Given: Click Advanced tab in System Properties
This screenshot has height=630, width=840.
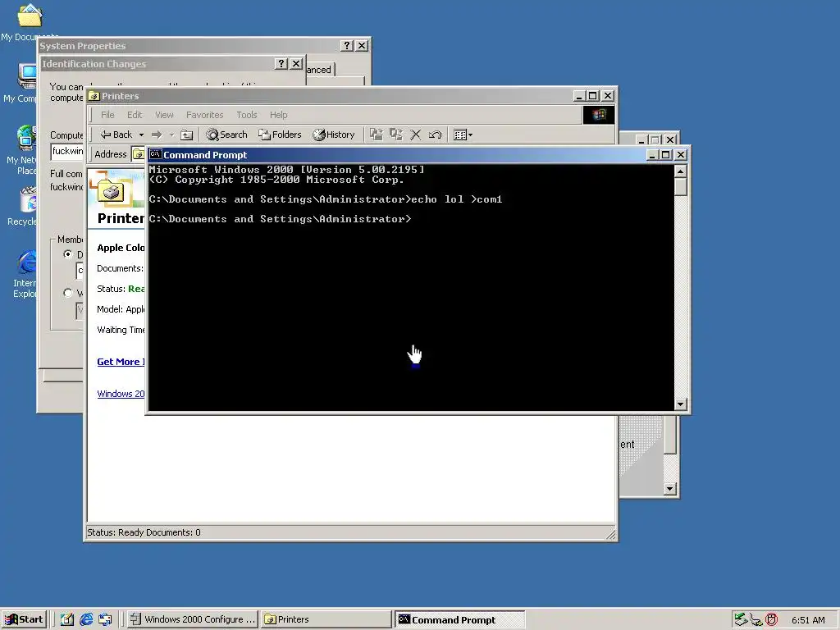Looking at the screenshot, I should point(320,70).
